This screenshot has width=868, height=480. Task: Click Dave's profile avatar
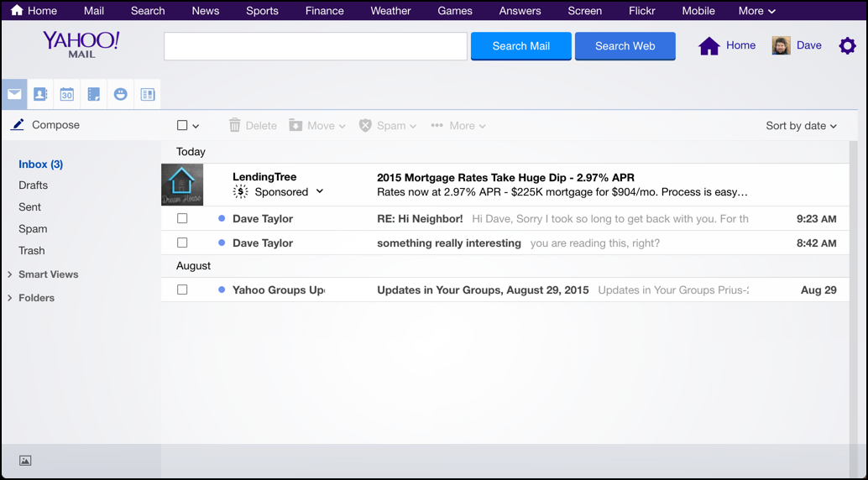point(781,45)
